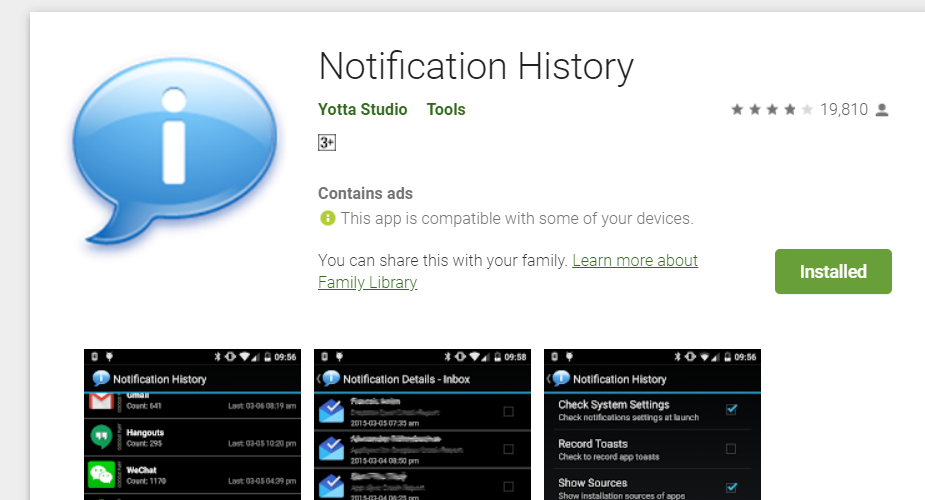Open the Notification Details Inbox screenshot thumbnail
Screen dimensions: 925x500
point(422,425)
